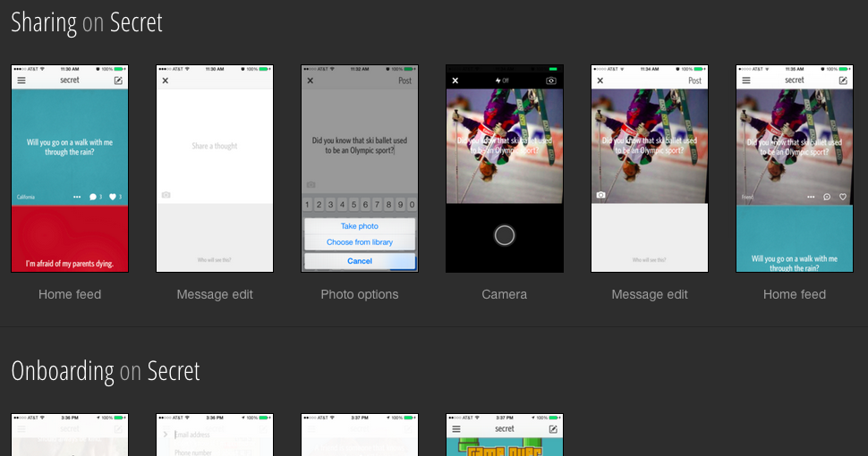Click camera icon on skier photo in Message edit

click(600, 195)
